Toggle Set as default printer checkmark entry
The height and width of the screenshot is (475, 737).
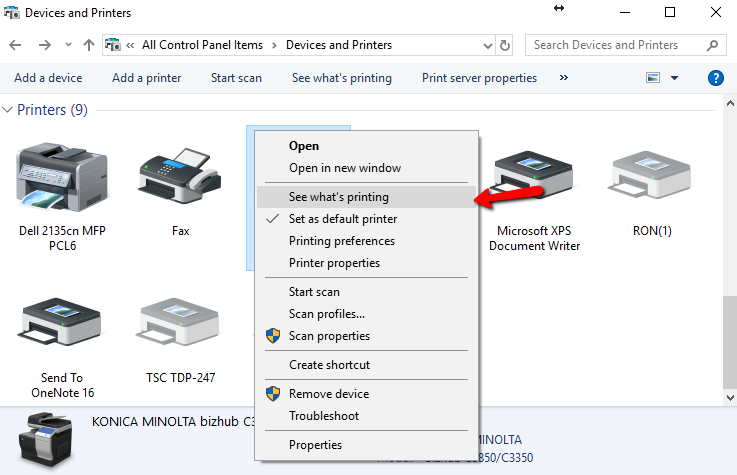[366, 219]
